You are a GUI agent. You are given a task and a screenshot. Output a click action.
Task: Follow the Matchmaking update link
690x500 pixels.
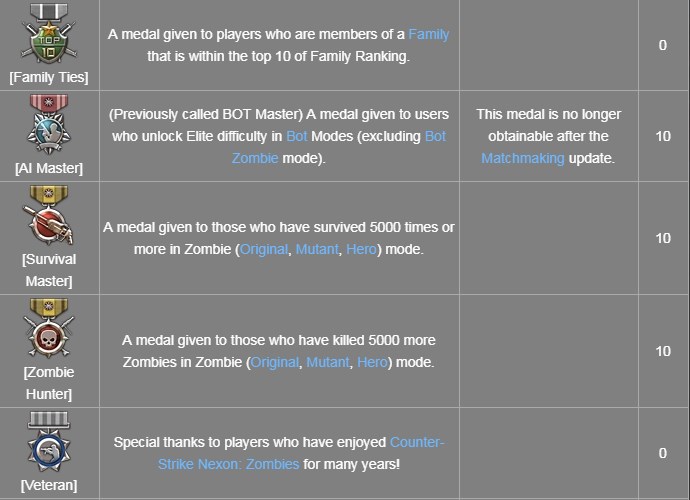coord(522,158)
